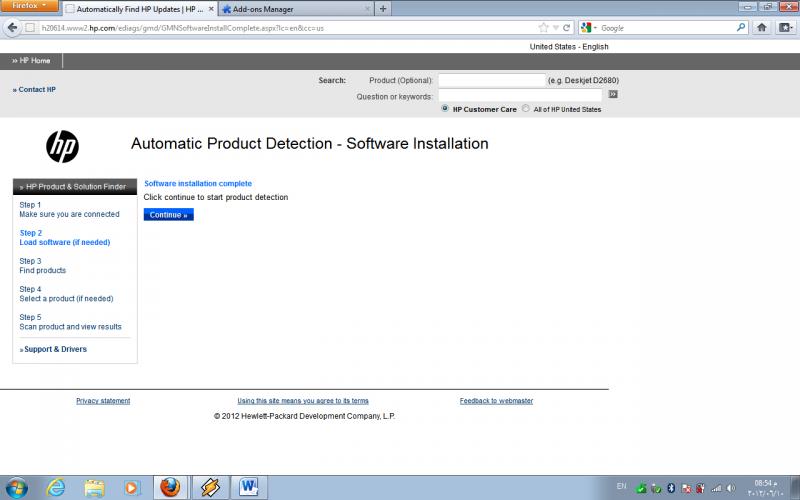Click the green checkmark tray icon next to EN

(x=641, y=488)
